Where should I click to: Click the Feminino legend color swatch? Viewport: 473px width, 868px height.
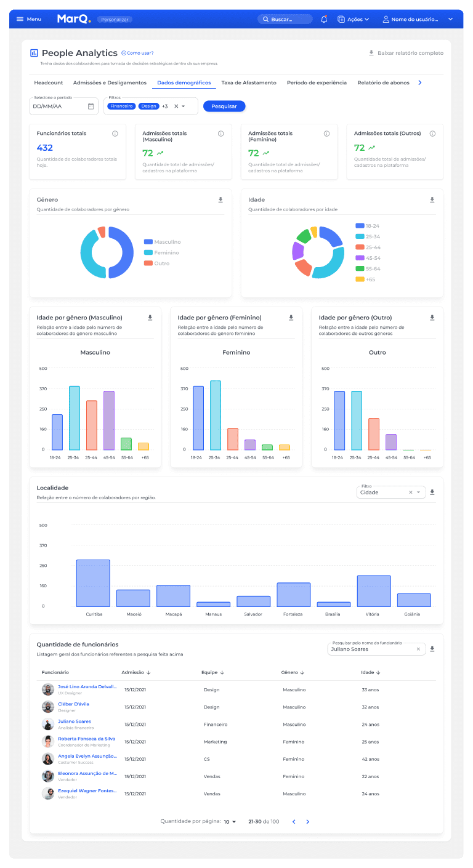[x=148, y=252]
